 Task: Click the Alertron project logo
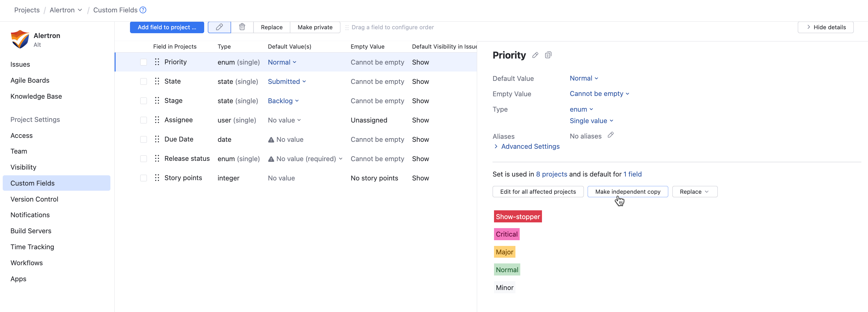20,40
